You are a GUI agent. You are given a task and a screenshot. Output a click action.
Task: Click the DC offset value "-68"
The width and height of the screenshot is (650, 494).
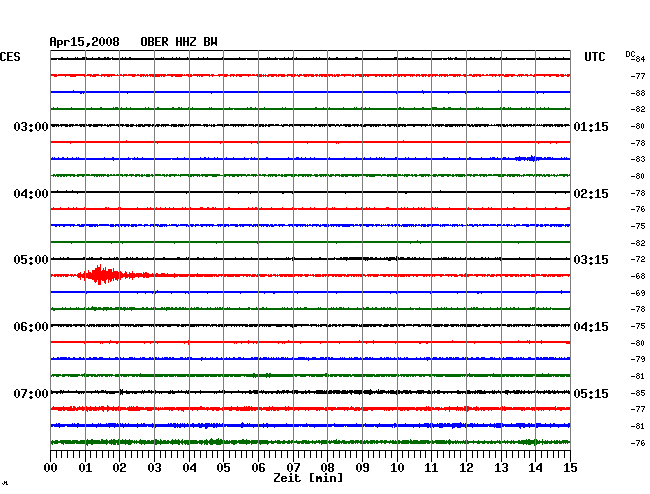tap(638, 276)
